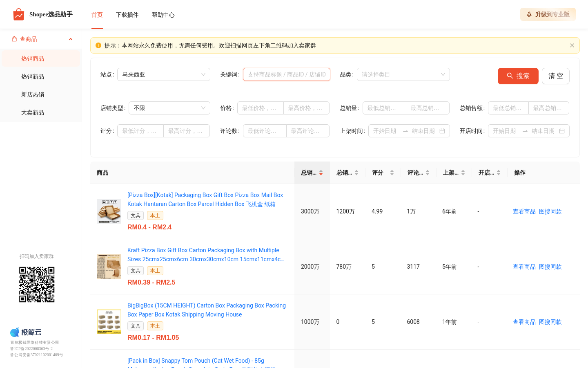
Task: Click 开店时间 开始日期 start date field
Action: pyautogui.click(x=504, y=131)
